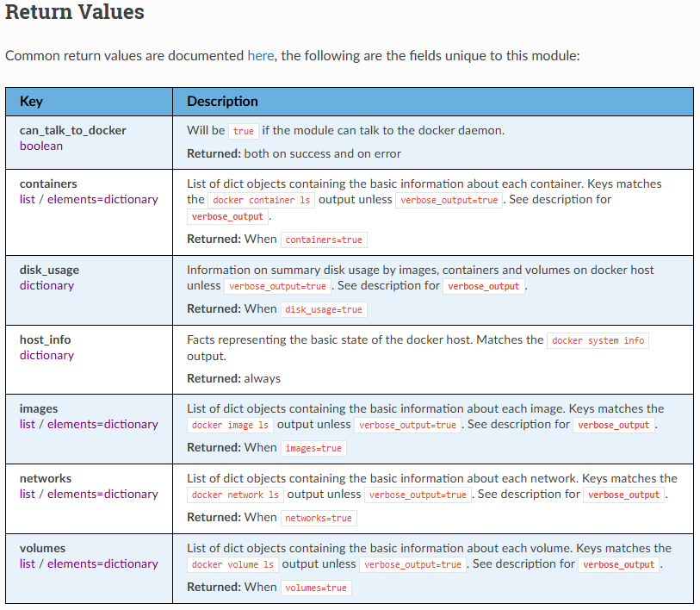
Task: Click the volumes key name
Action: pos(42,548)
